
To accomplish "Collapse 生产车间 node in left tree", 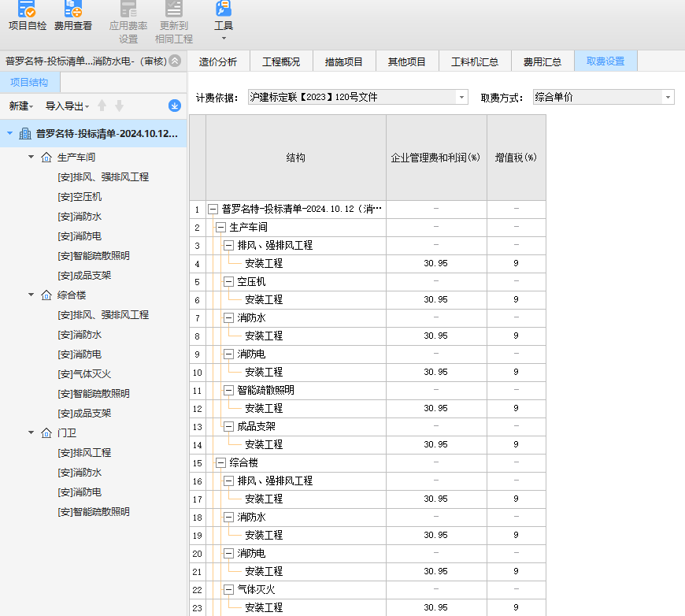I will 31,157.
